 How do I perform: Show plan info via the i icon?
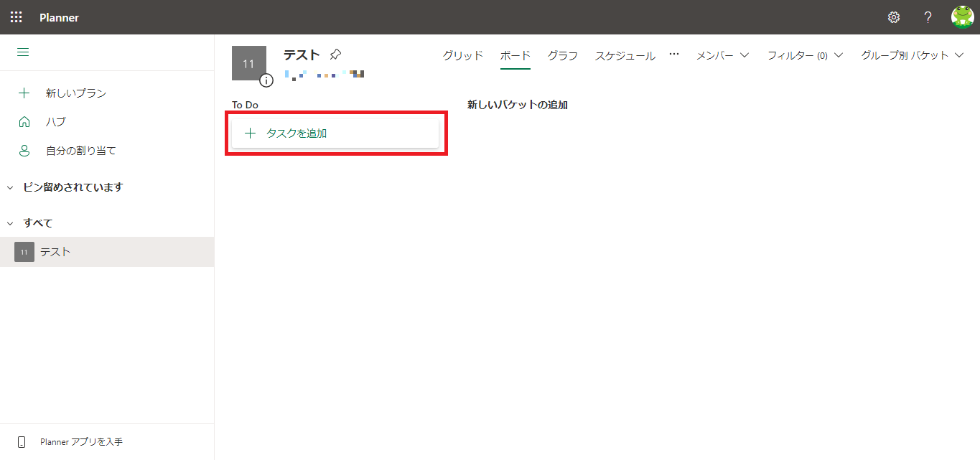tap(266, 80)
